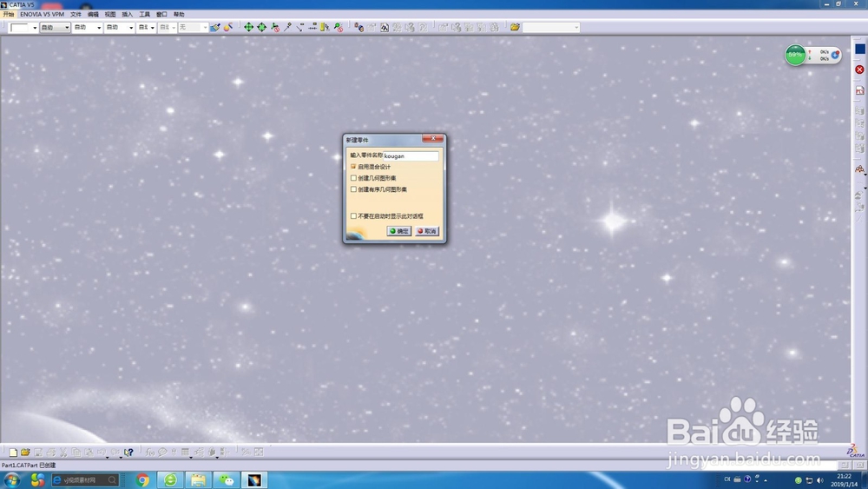Open the 插入 menu
Image resolution: width=868 pixels, height=489 pixels.
pyautogui.click(x=128, y=15)
